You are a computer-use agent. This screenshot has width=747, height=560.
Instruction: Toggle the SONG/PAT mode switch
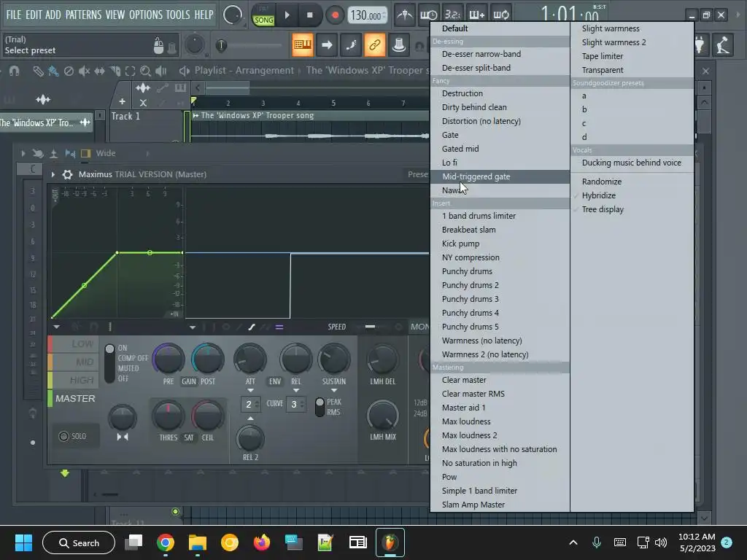(x=263, y=15)
